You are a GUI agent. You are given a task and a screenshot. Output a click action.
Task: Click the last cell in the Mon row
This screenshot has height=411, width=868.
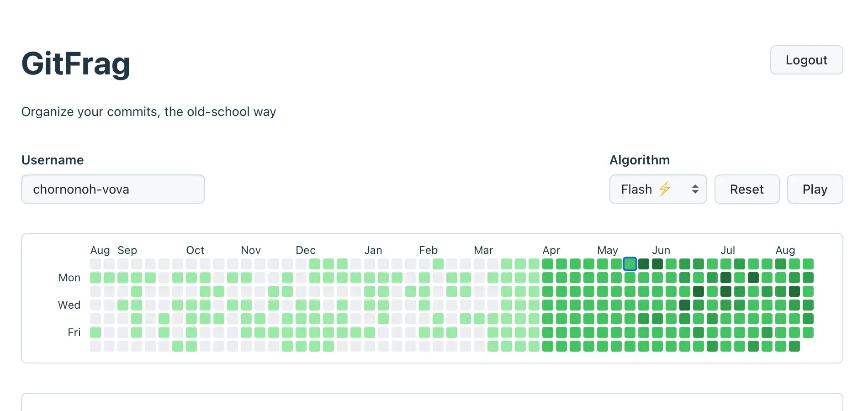pos(808,278)
